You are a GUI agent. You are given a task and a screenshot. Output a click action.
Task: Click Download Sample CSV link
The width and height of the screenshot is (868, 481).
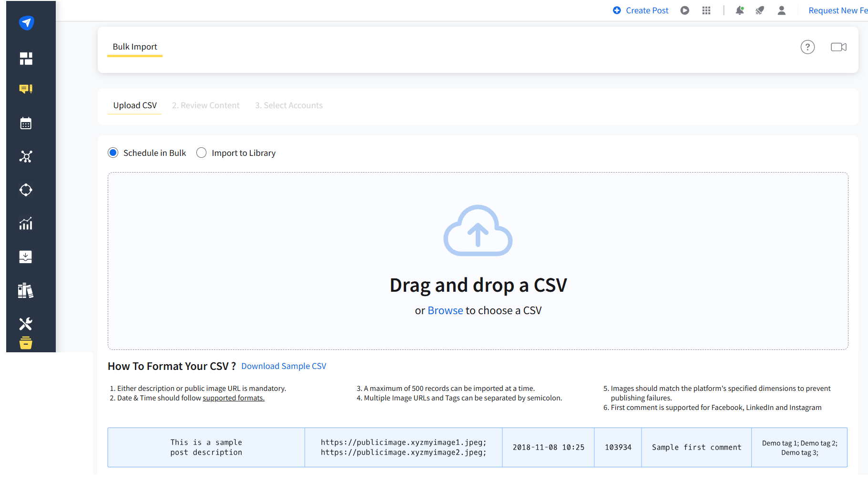[284, 366]
